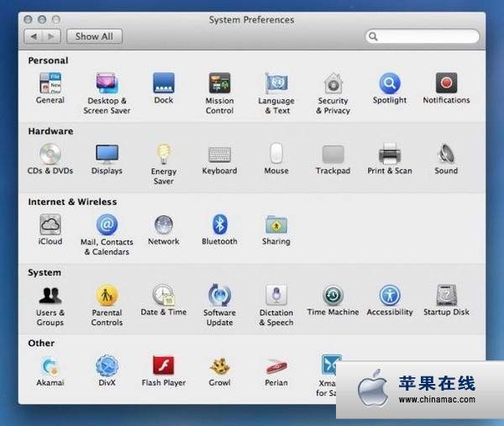
Task: Open Desktop & Screen Saver settings
Action: click(107, 84)
